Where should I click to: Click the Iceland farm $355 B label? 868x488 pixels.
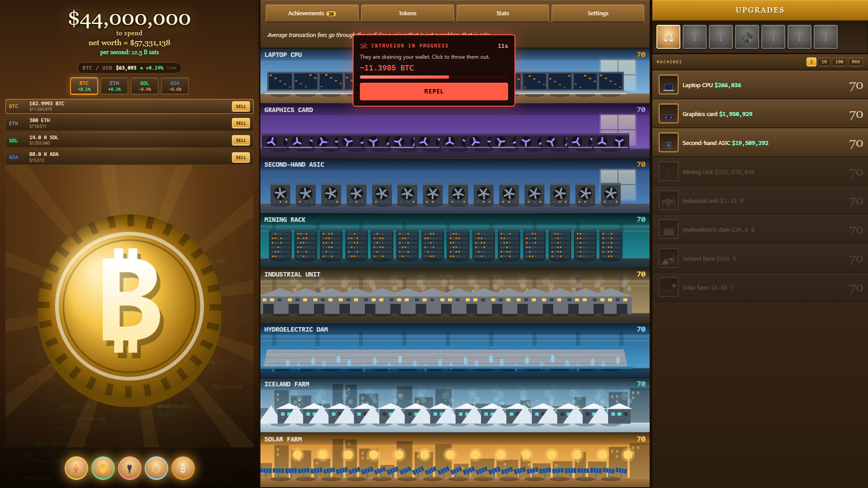[709, 259]
